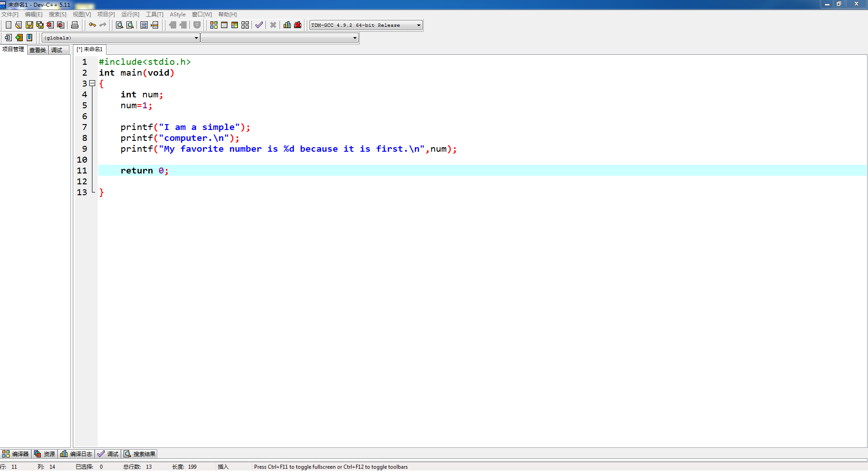Save the current file with floppy icon
The image size is (868, 471).
pyautogui.click(x=29, y=25)
